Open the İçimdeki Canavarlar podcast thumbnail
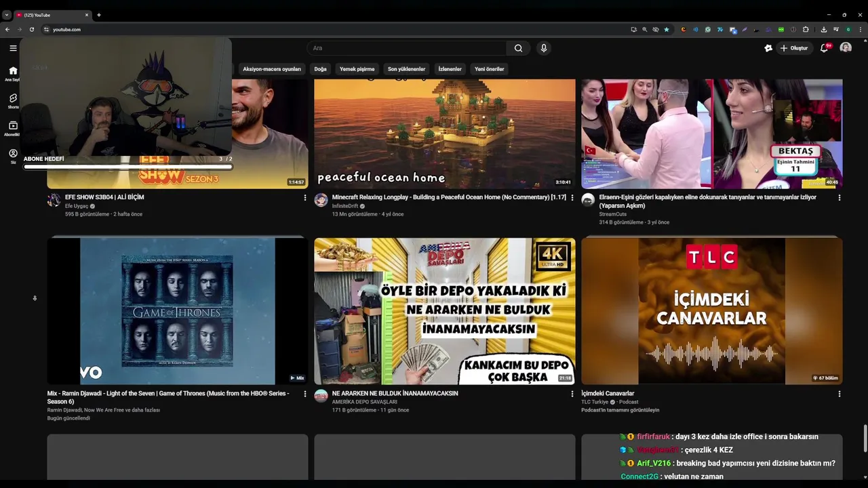 711,311
